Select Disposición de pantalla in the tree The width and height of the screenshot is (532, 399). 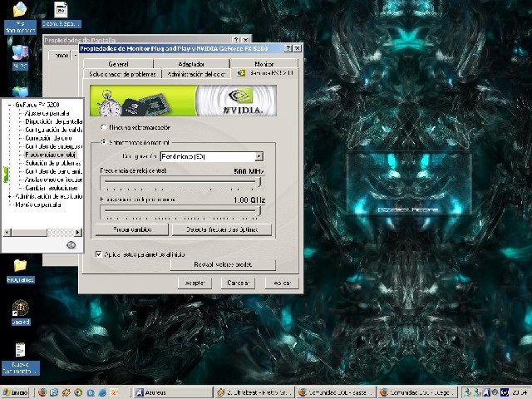click(53, 121)
